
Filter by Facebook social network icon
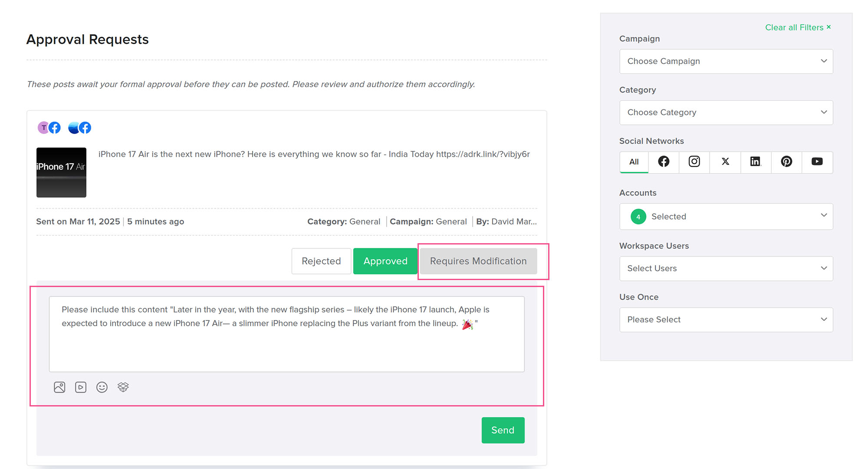click(x=664, y=162)
